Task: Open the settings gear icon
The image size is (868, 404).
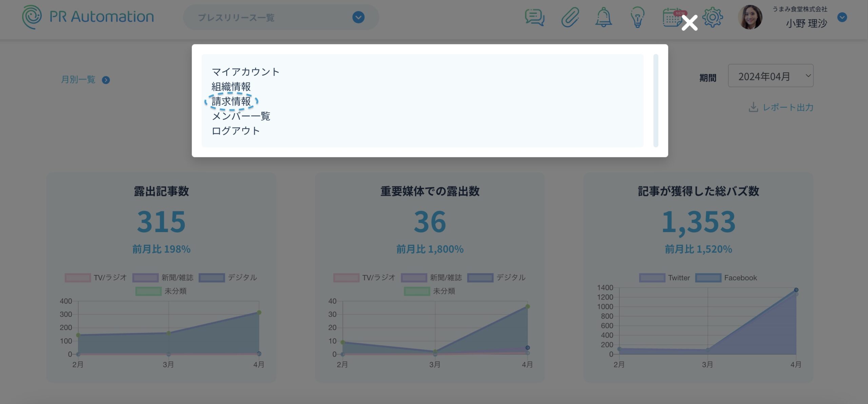Action: point(712,17)
